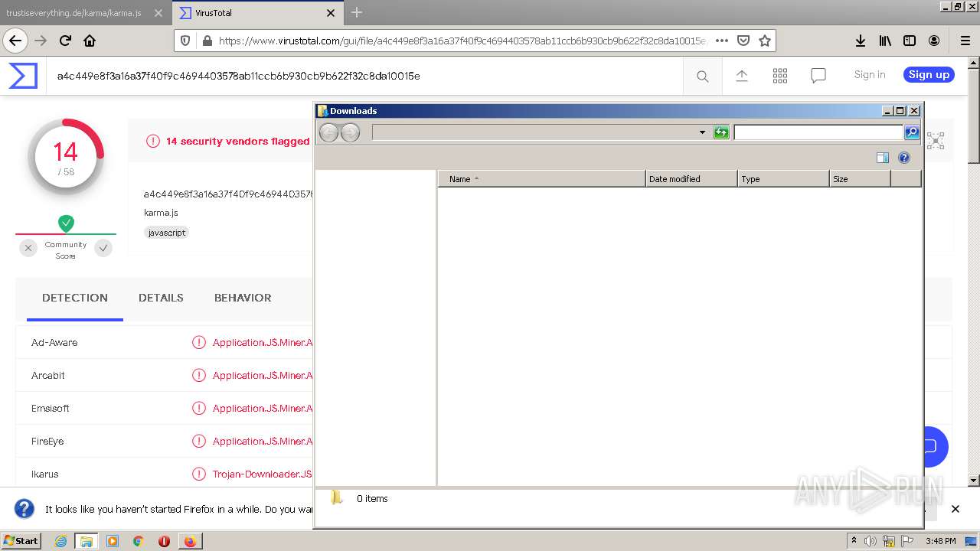The image size is (980, 551).
Task: Open the Firefox library icon
Action: click(885, 41)
